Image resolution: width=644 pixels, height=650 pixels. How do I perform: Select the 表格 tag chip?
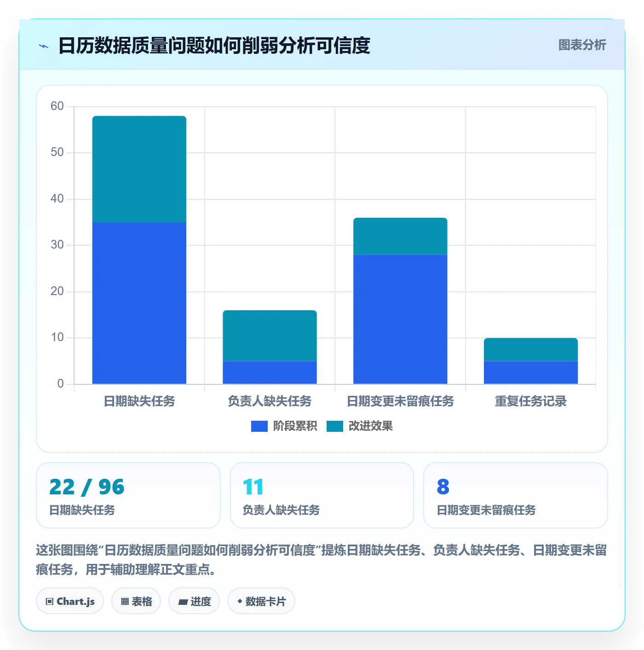coord(136,601)
